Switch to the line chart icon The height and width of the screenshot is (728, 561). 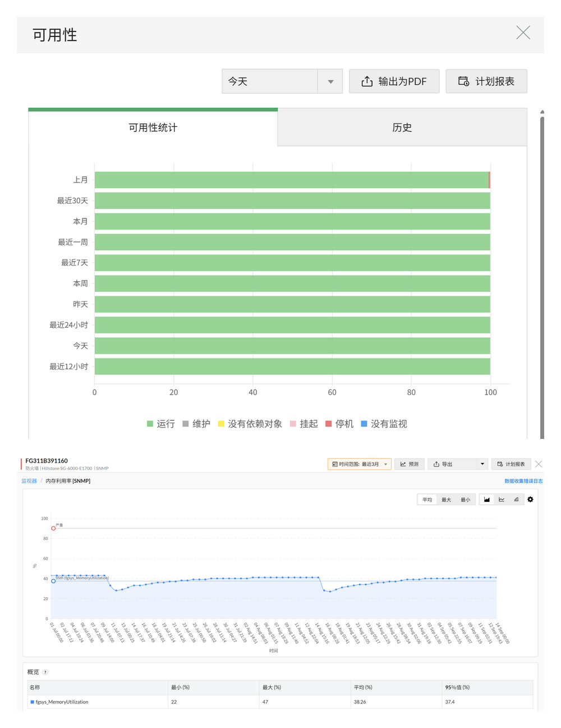pyautogui.click(x=502, y=499)
